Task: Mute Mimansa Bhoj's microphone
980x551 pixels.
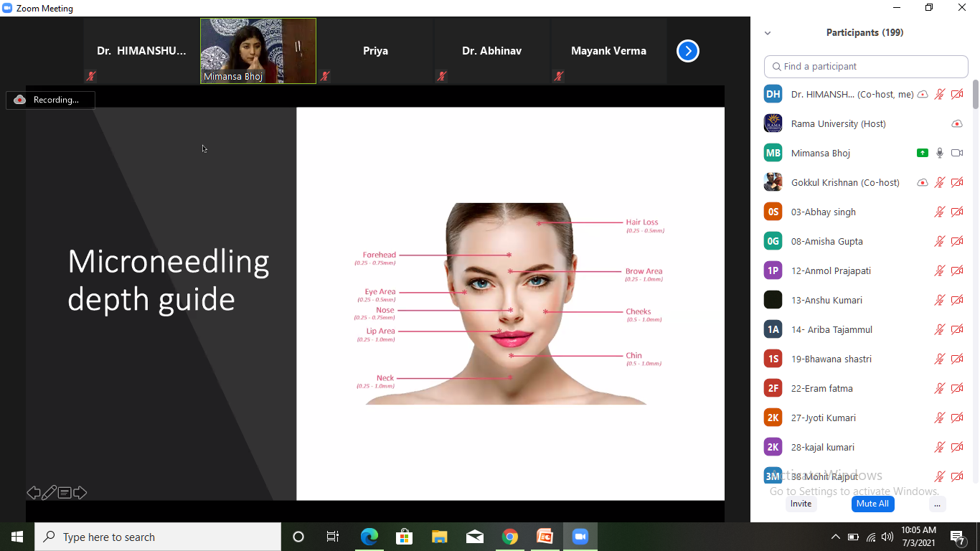Action: coord(940,154)
